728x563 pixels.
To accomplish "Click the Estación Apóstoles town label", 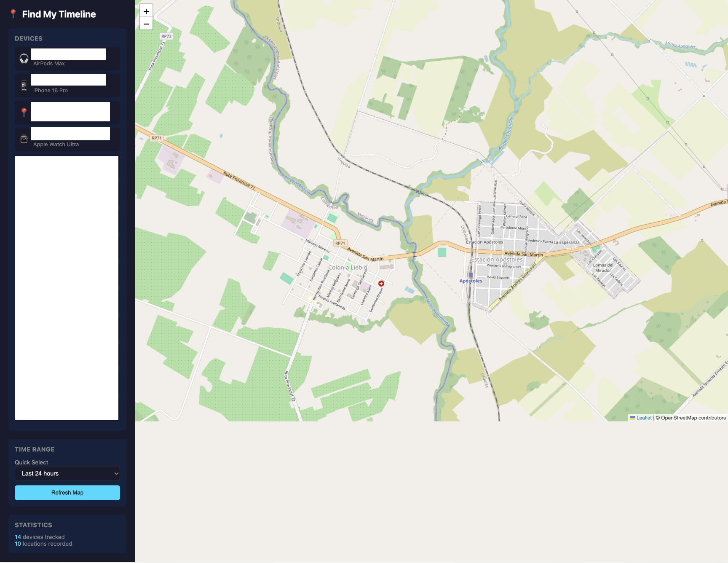I will pos(497,260).
